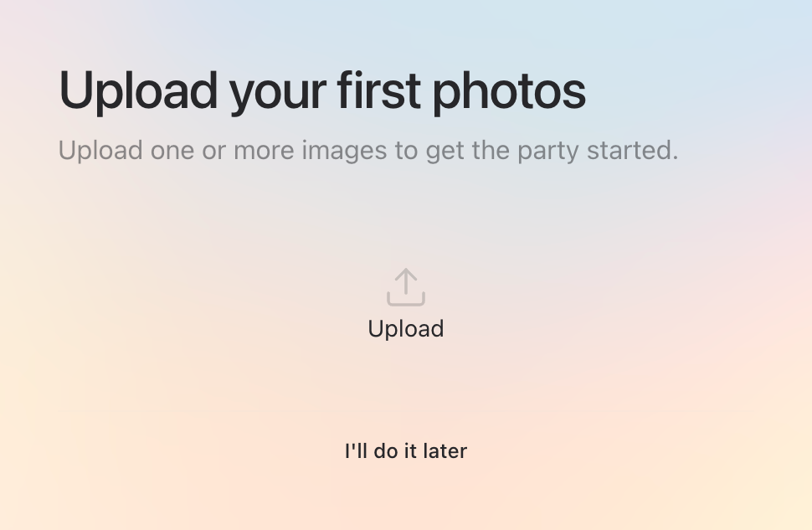Viewport: 812px width, 530px height.
Task: Dismiss the upload step via I'll do it later
Action: point(406,451)
